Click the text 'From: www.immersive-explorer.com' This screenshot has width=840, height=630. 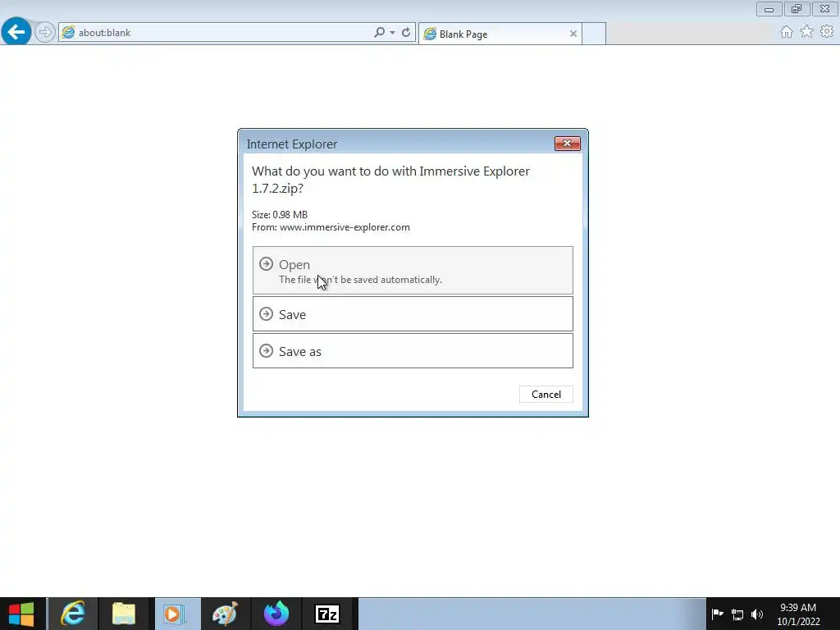(x=331, y=227)
